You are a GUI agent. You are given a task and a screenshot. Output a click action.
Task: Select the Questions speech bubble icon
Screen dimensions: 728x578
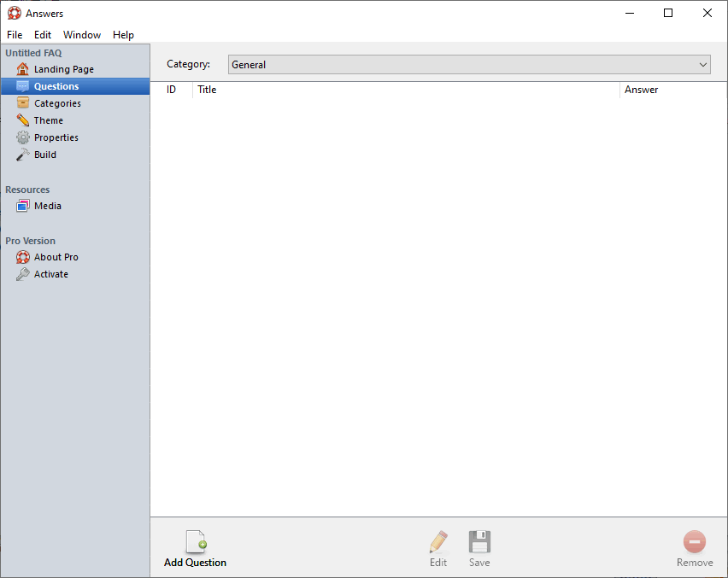pyautogui.click(x=22, y=86)
